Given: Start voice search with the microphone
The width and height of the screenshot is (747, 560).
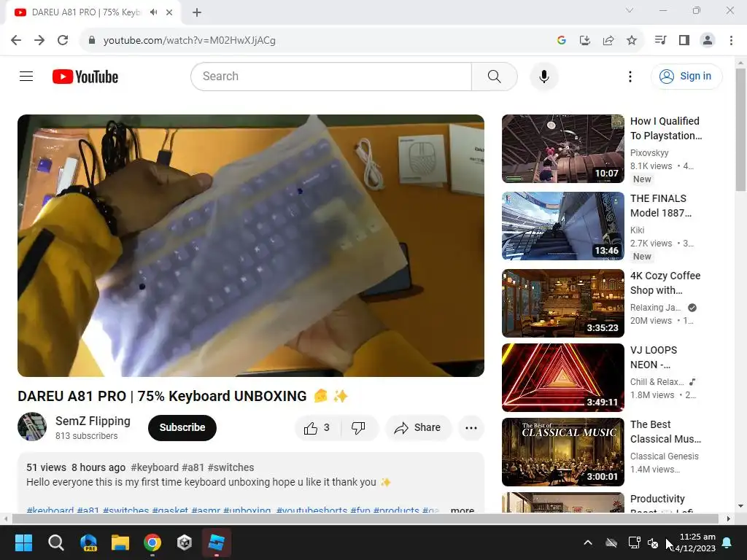Looking at the screenshot, I should click(x=543, y=76).
